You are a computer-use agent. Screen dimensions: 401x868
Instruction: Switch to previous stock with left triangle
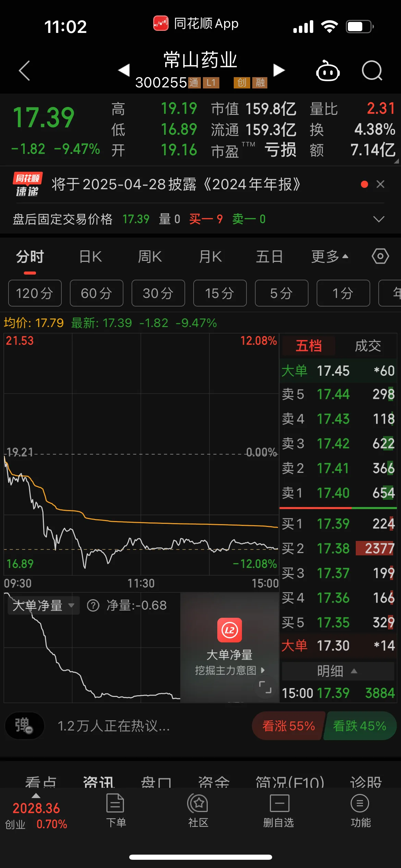click(x=124, y=70)
